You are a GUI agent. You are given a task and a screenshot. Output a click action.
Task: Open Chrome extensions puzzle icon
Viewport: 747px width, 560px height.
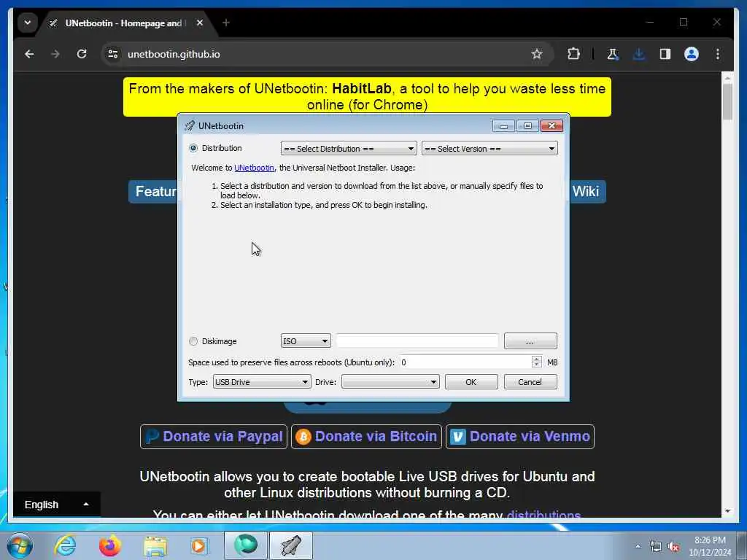coord(573,54)
